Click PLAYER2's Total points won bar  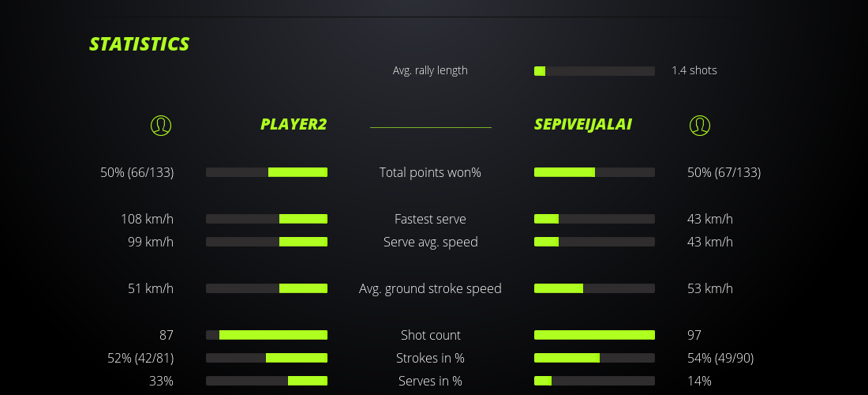coord(267,172)
